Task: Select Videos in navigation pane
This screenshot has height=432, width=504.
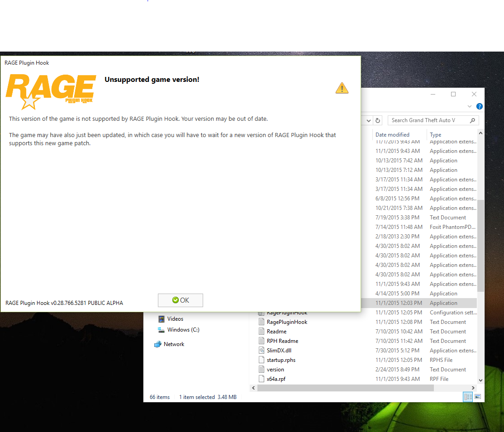Action: 175,318
